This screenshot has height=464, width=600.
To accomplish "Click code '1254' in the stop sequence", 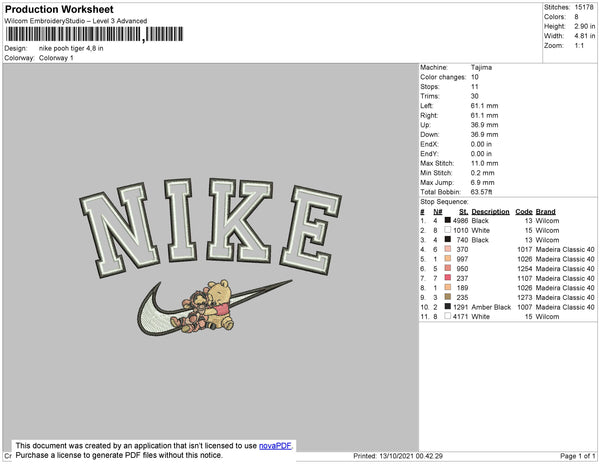I will pyautogui.click(x=525, y=269).
